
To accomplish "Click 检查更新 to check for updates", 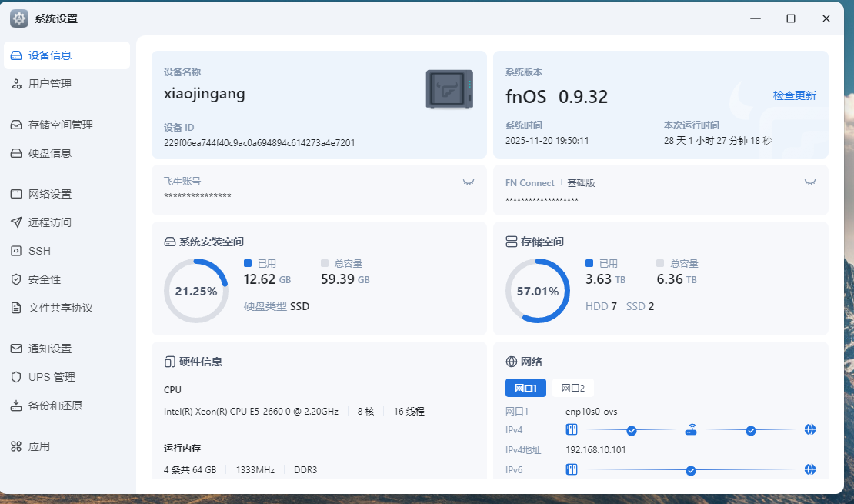I will (x=794, y=95).
